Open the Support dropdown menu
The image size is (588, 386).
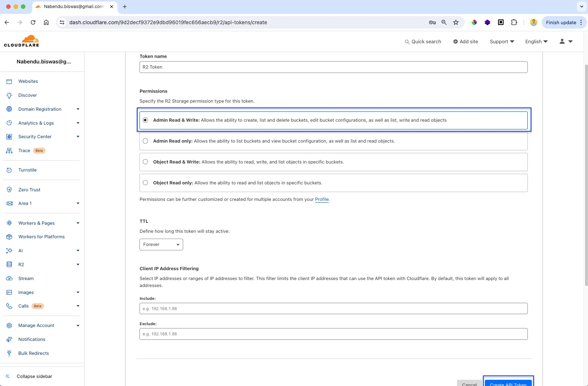pos(502,42)
